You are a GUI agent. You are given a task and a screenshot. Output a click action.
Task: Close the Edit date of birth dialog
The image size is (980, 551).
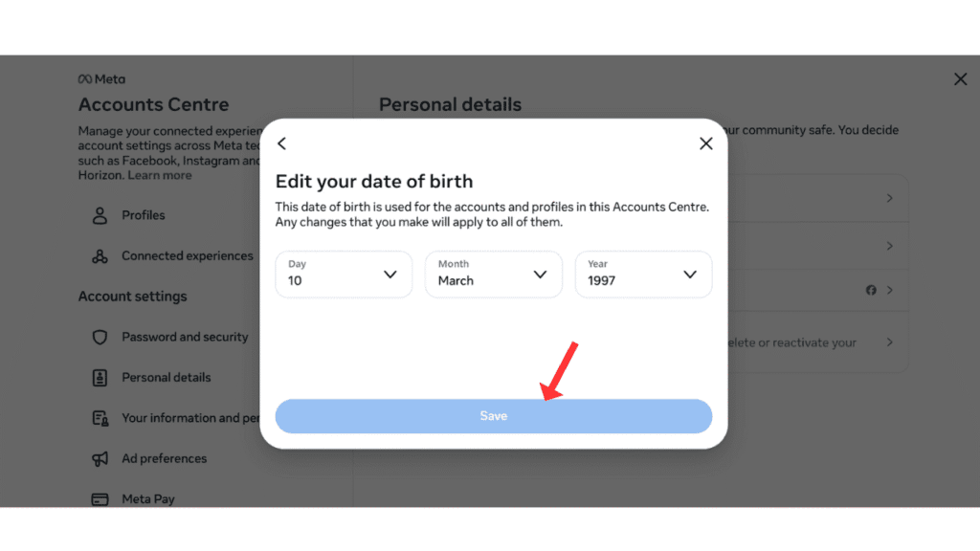pyautogui.click(x=706, y=143)
